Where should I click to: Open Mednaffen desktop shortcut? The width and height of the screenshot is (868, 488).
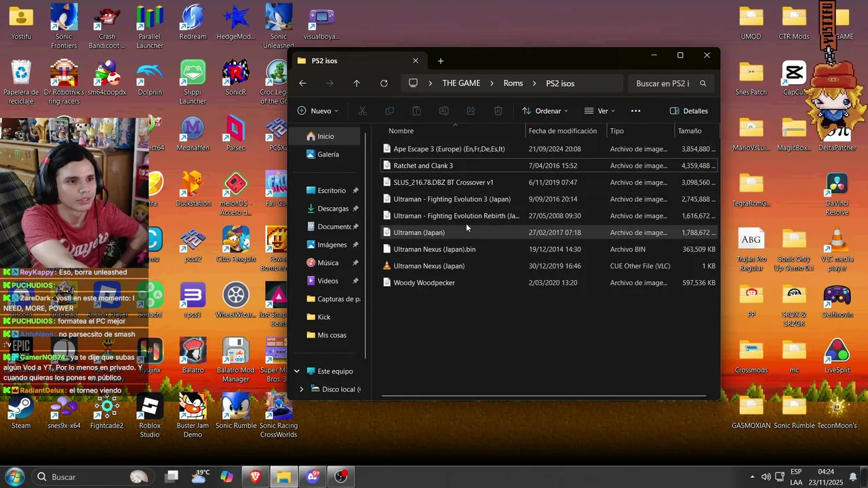[193, 134]
